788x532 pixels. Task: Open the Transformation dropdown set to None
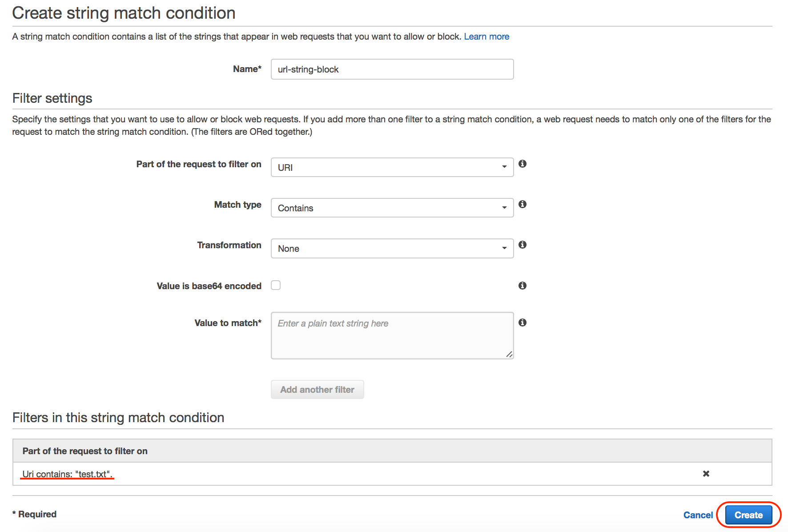392,248
